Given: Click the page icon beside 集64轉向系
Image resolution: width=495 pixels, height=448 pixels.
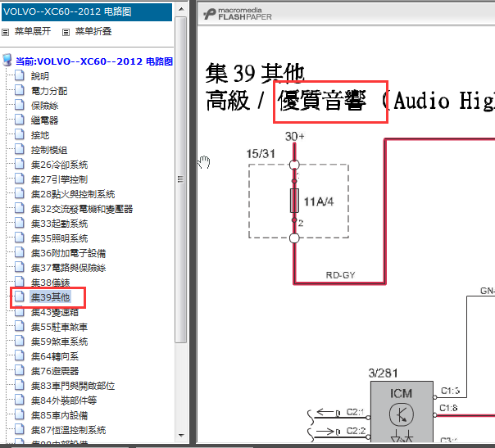Looking at the screenshot, I should click(20, 356).
